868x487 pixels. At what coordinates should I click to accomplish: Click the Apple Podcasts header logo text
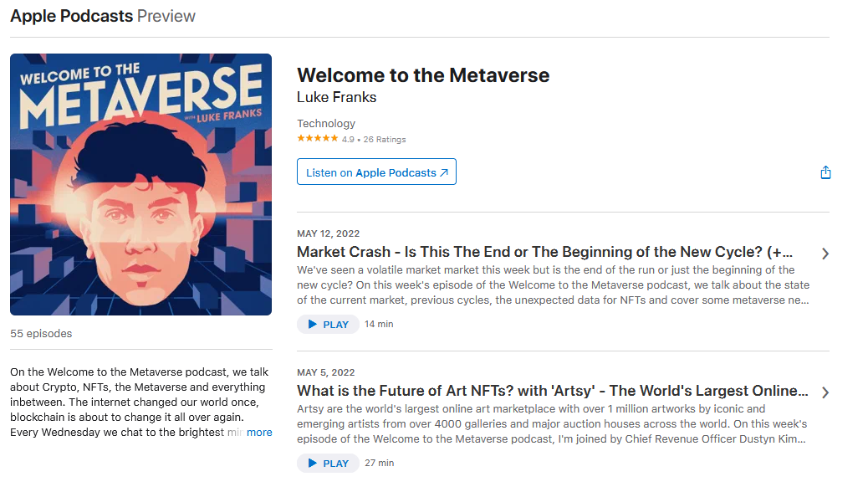pyautogui.click(x=71, y=16)
